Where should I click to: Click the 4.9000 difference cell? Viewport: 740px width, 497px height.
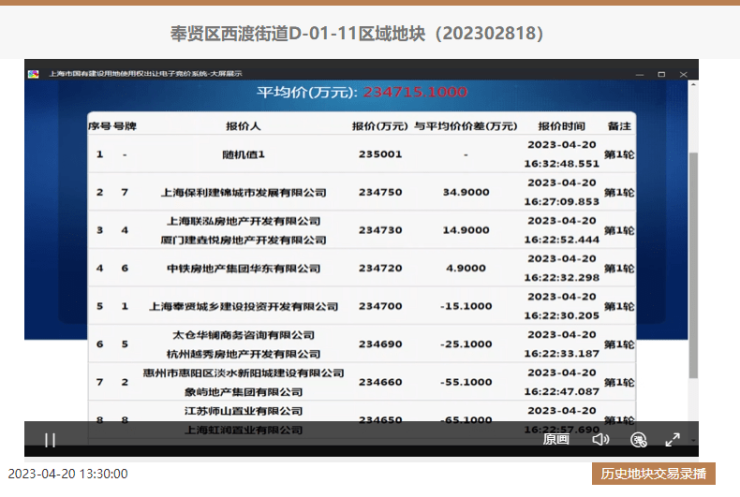click(x=466, y=269)
